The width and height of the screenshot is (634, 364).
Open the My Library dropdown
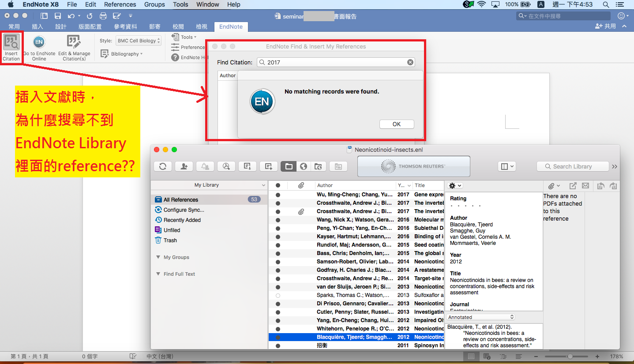[209, 185]
